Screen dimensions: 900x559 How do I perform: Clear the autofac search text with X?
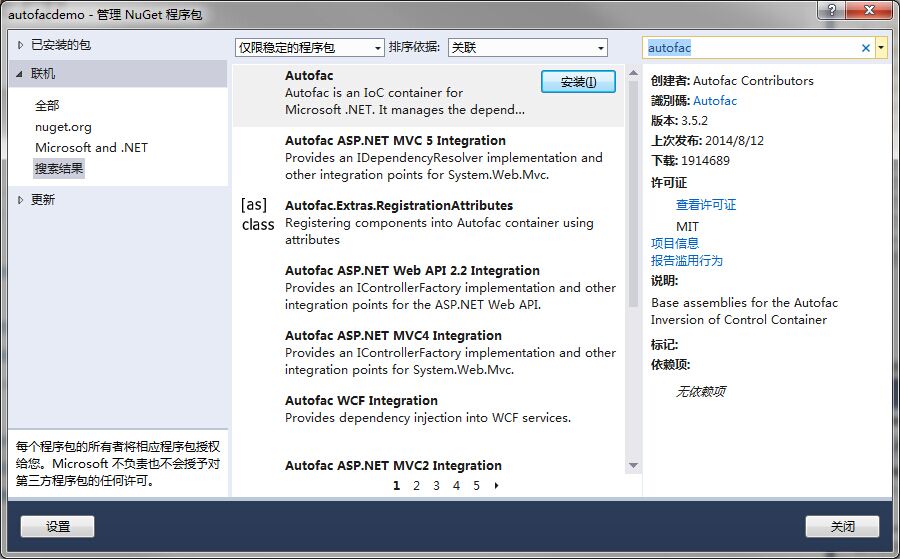coord(866,48)
